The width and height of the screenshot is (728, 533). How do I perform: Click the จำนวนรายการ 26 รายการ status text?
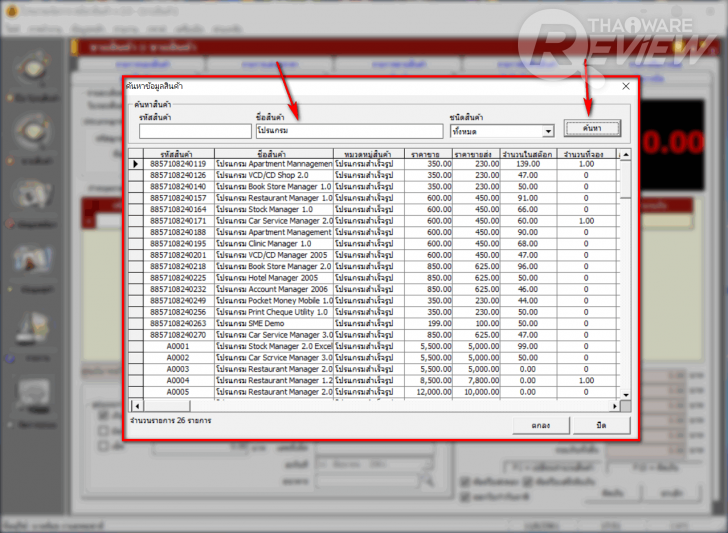pyautogui.click(x=171, y=421)
